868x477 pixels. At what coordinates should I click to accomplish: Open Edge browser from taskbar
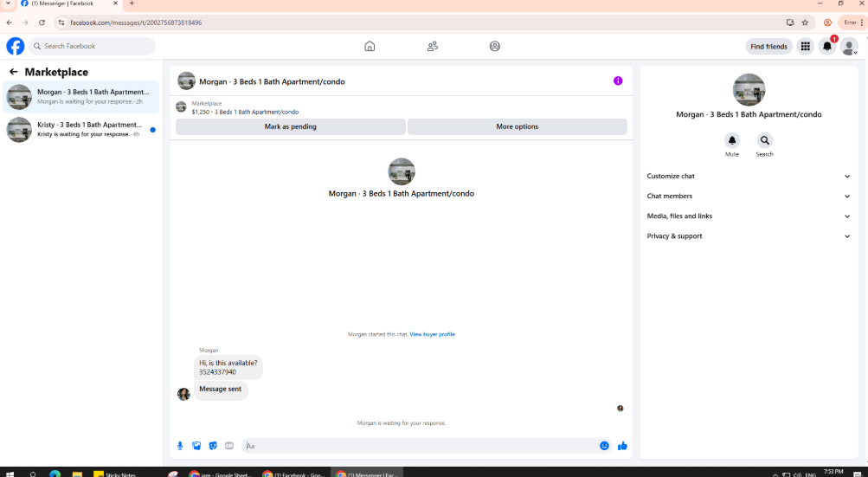point(55,474)
